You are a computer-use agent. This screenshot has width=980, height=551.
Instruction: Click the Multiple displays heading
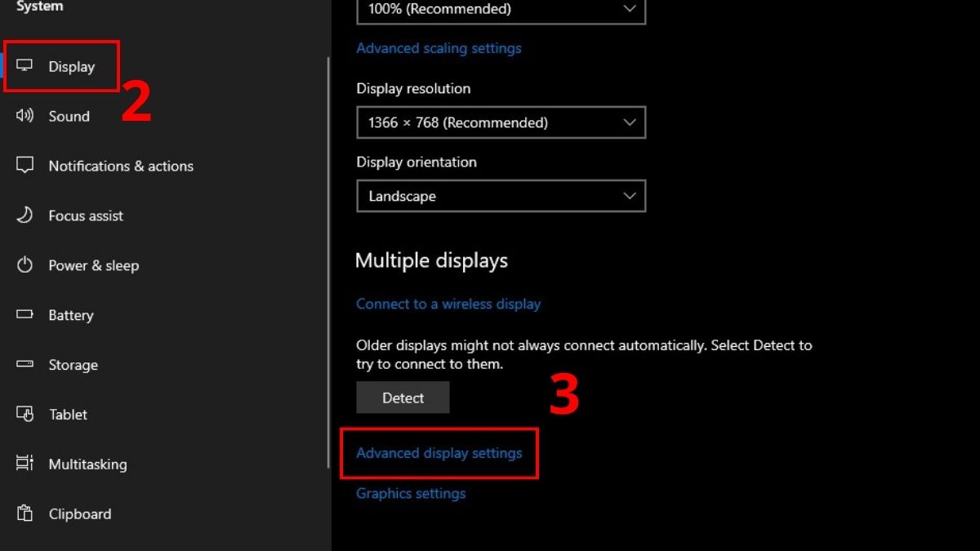[x=431, y=260]
